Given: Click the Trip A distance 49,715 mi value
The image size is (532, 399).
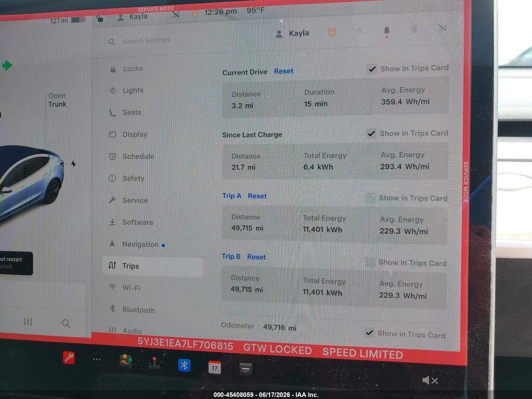Looking at the screenshot, I should click(247, 228).
